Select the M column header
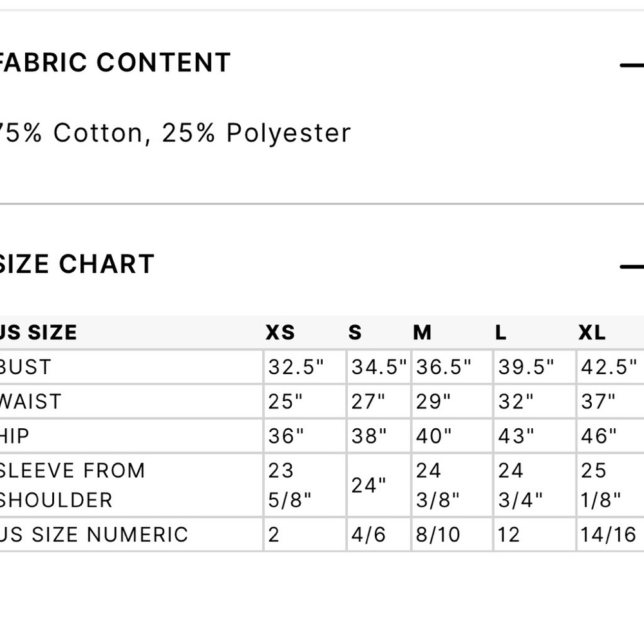The width and height of the screenshot is (644, 644). coord(422,332)
